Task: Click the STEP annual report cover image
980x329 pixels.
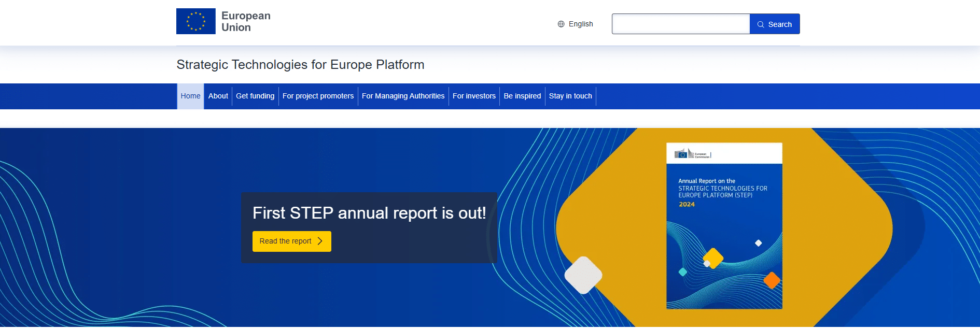Action: pos(724,226)
